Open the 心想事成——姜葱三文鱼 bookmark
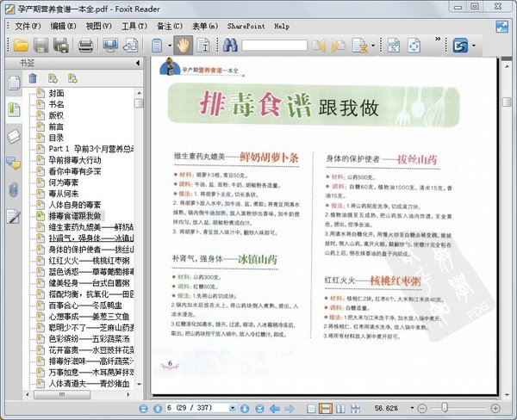This screenshot has height=420, width=517. coord(89,316)
